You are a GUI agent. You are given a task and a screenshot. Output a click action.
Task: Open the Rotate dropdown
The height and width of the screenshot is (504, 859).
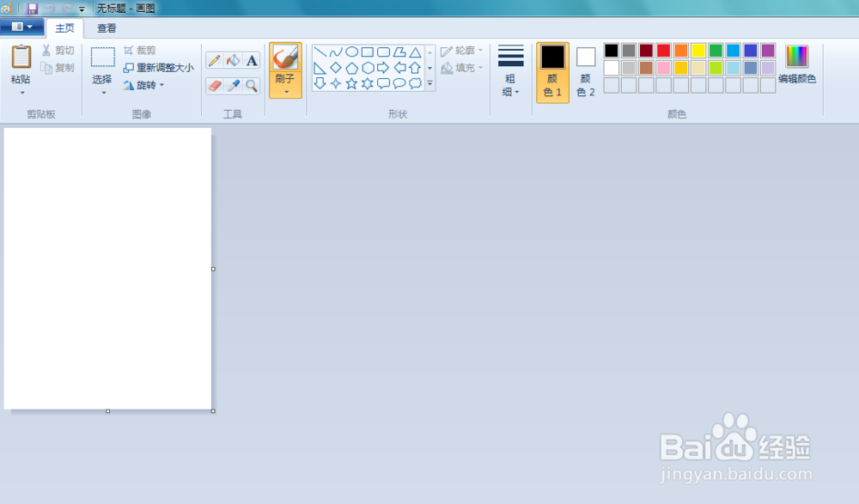[143, 85]
